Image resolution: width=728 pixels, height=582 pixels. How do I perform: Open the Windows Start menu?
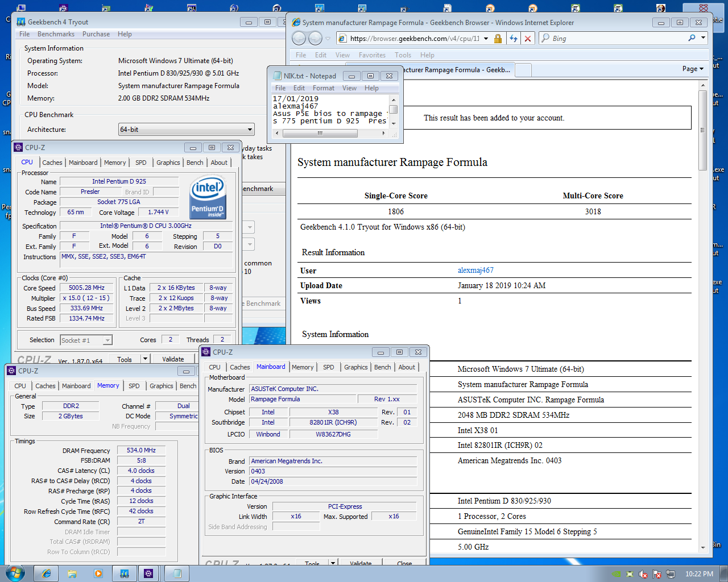14,573
